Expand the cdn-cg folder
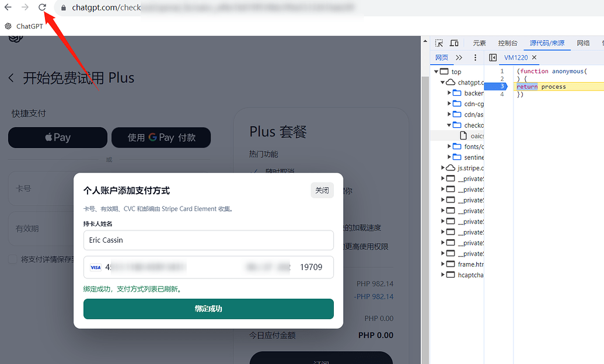 pyautogui.click(x=449, y=104)
